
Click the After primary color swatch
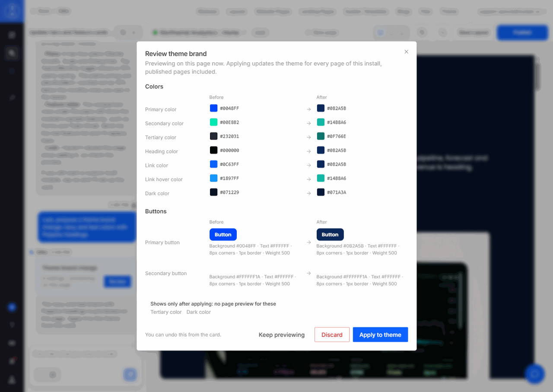(321, 108)
